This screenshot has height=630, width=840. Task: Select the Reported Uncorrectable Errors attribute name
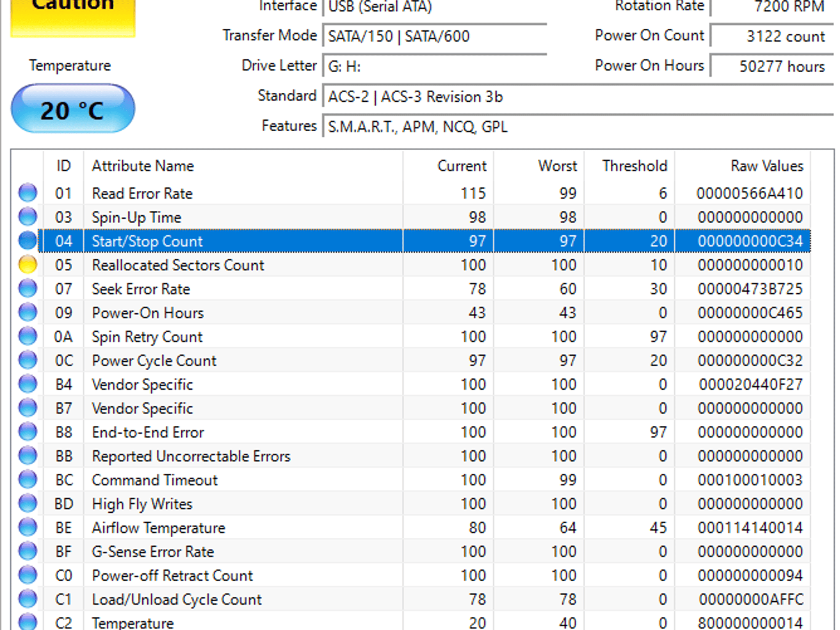tap(191, 456)
